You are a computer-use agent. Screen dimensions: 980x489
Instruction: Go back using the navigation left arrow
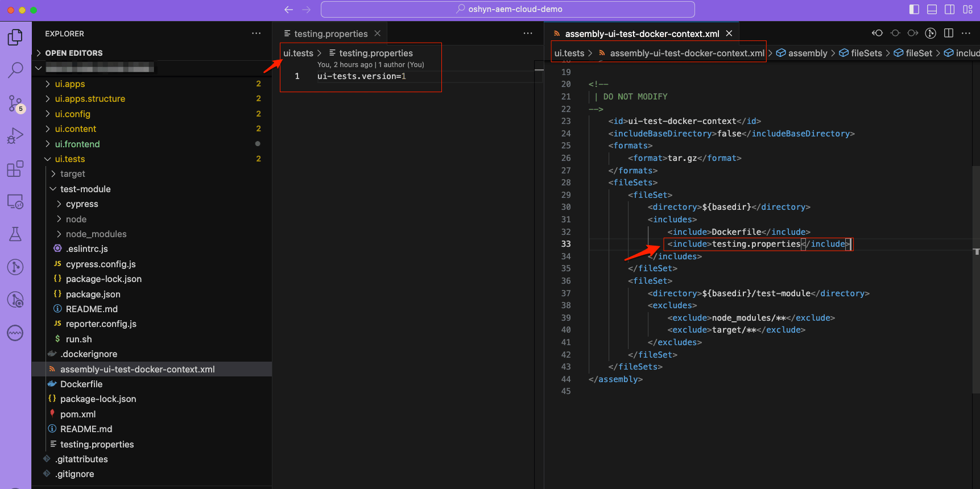click(288, 10)
